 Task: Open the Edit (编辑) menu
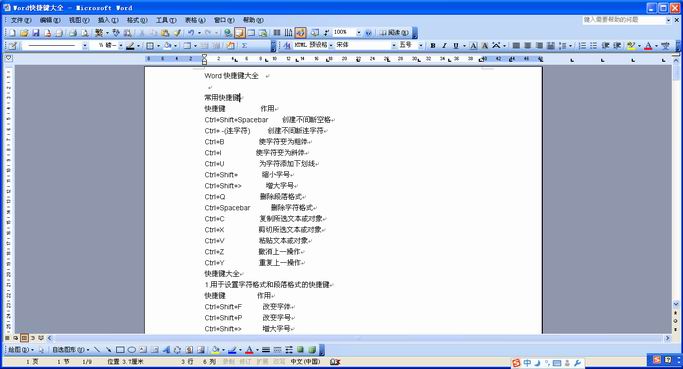(x=50, y=20)
